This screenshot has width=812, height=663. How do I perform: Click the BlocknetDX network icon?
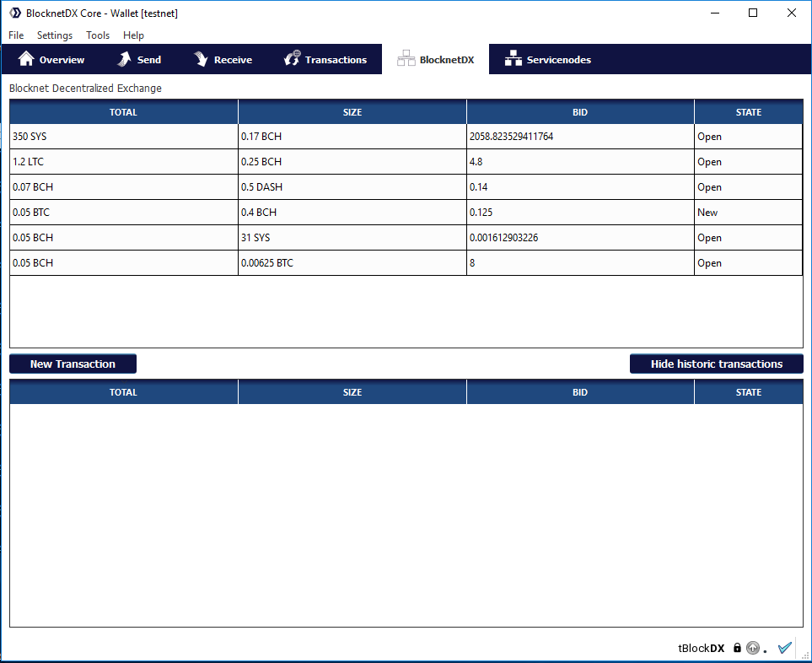click(x=406, y=58)
